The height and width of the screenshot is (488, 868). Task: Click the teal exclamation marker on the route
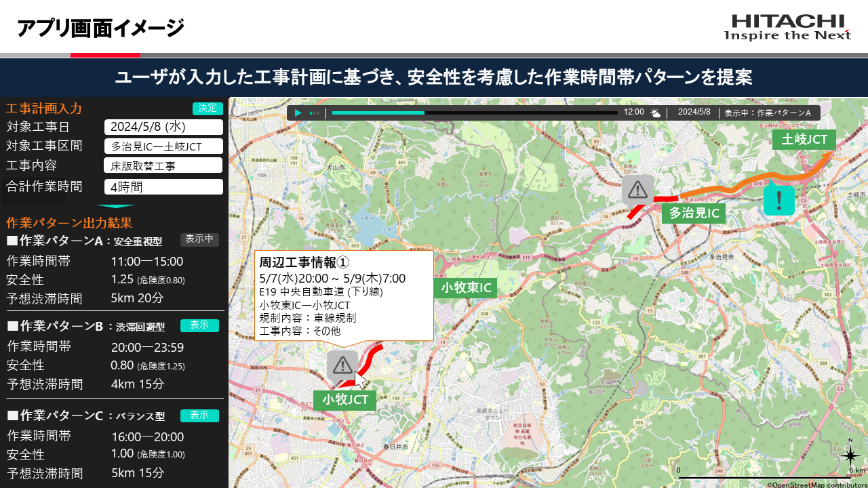[x=778, y=200]
